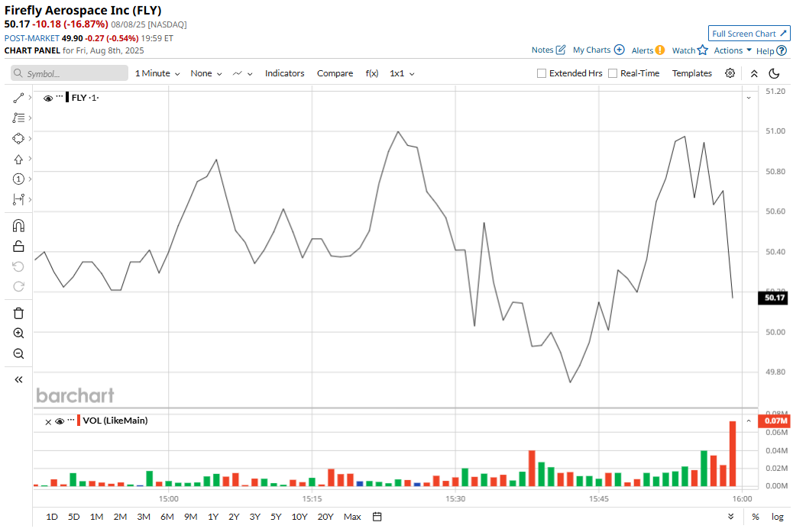Screen dimensions: 793x532
Task: Select the 6M time range
Action: pos(167,517)
